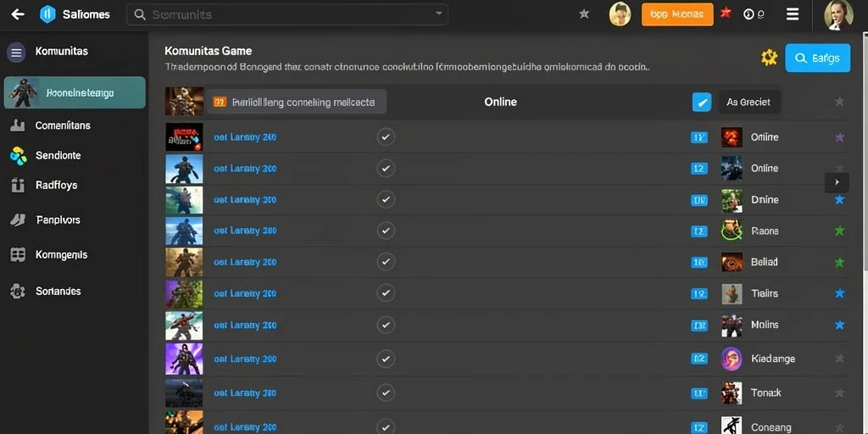Toggle the circle checkmark in the Tonaik row

(x=386, y=393)
